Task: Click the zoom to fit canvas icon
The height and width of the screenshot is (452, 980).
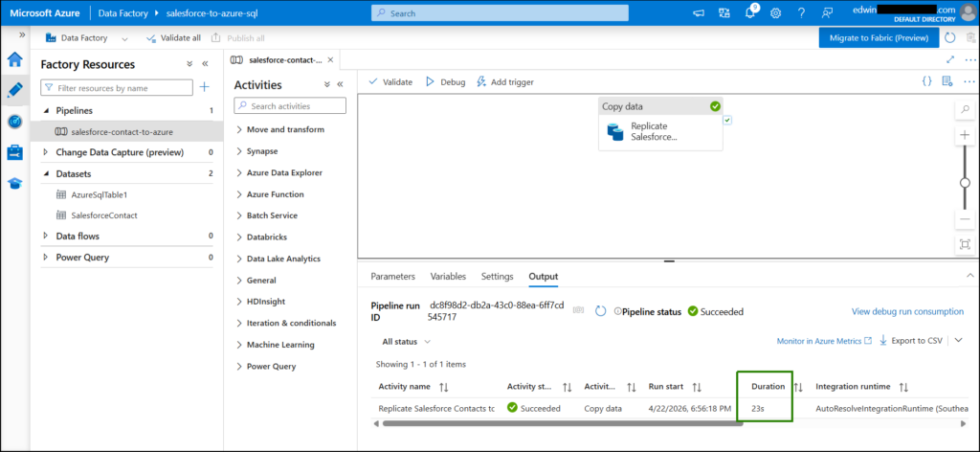Action: pyautogui.click(x=965, y=244)
